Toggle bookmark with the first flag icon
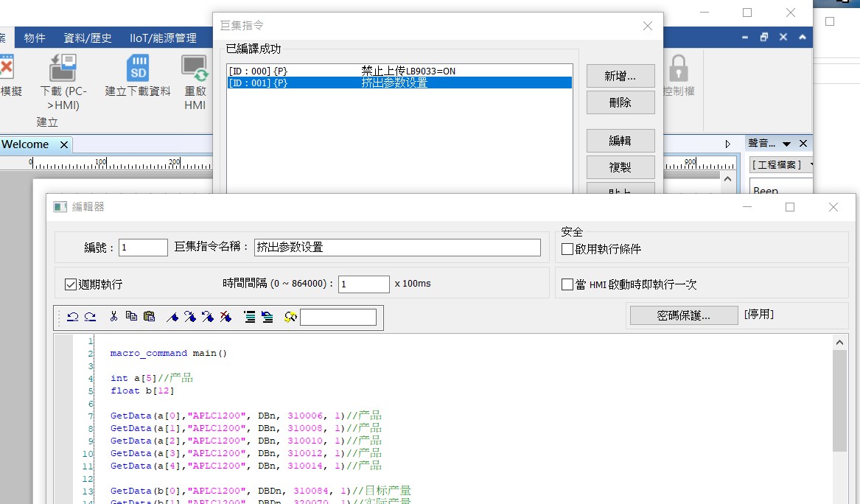 click(172, 317)
